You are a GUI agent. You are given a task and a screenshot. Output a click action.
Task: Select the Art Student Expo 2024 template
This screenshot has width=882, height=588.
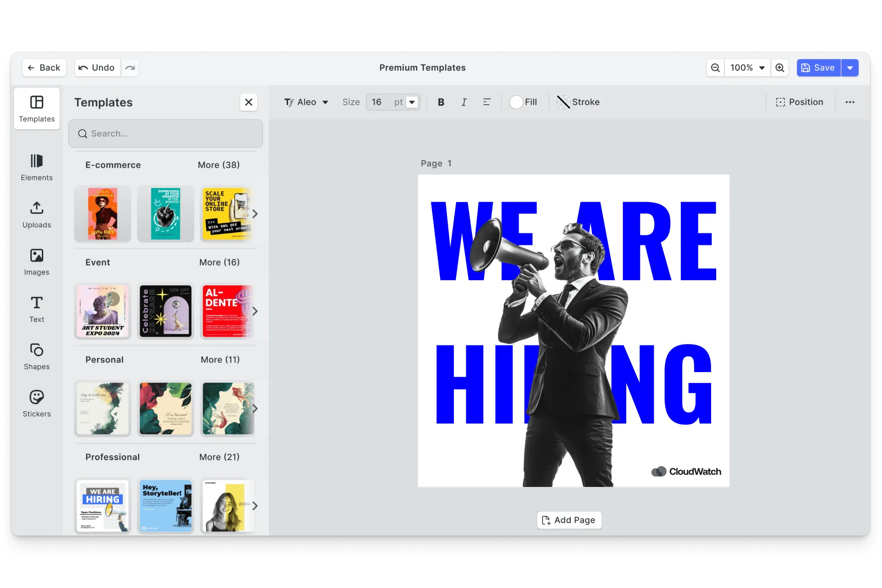(102, 311)
